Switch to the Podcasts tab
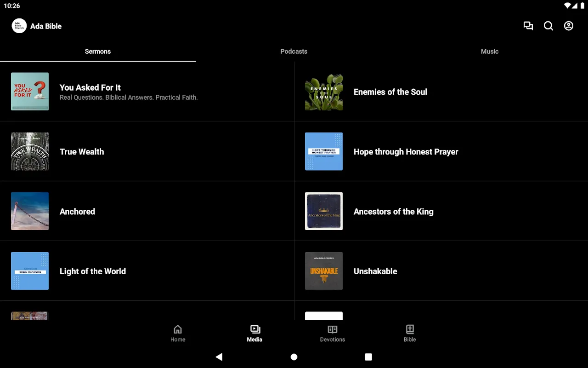 (x=294, y=52)
